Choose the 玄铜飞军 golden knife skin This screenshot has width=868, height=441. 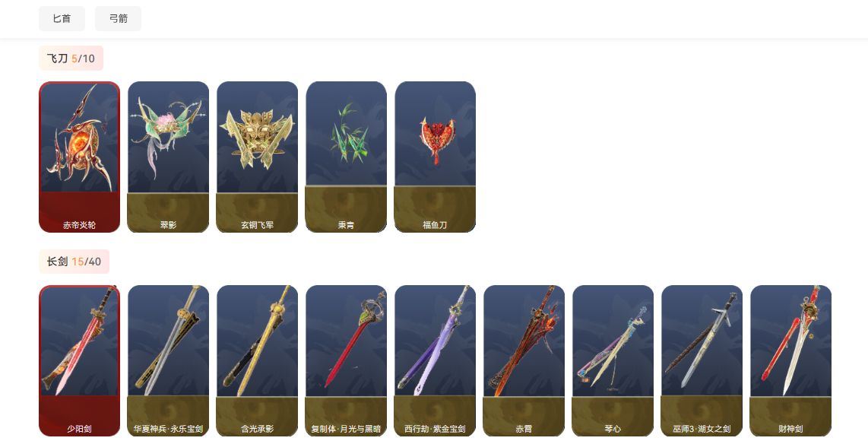257,157
